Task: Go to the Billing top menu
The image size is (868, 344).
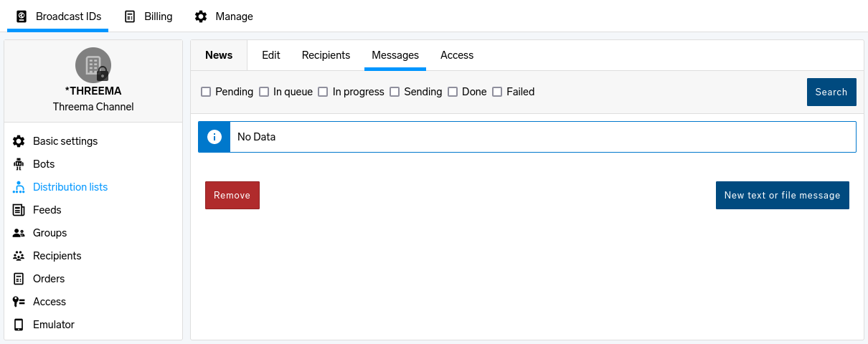Action: click(x=148, y=16)
